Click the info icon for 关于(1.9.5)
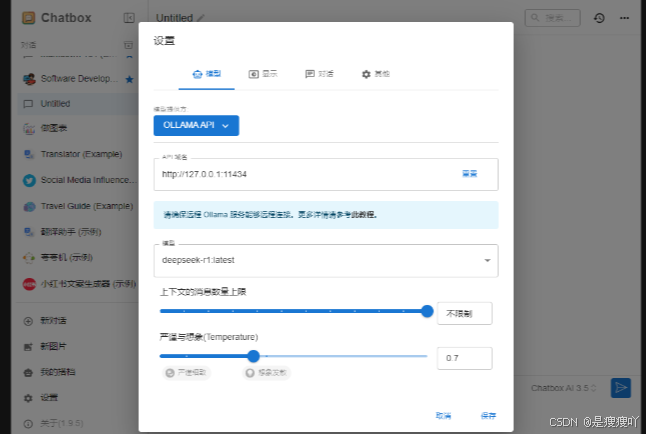The width and height of the screenshot is (646, 434). click(28, 424)
